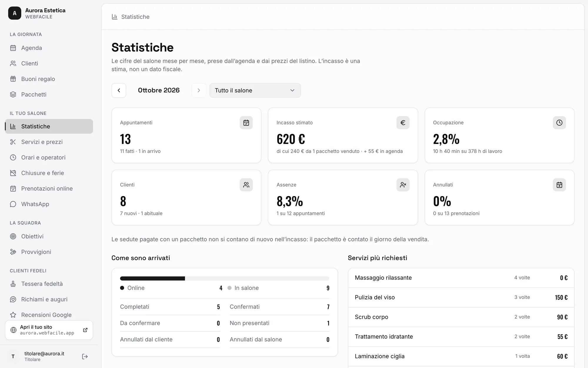Click the Online versus In salone progress bar
Screen dimensions: 588x368
pyautogui.click(x=225, y=279)
